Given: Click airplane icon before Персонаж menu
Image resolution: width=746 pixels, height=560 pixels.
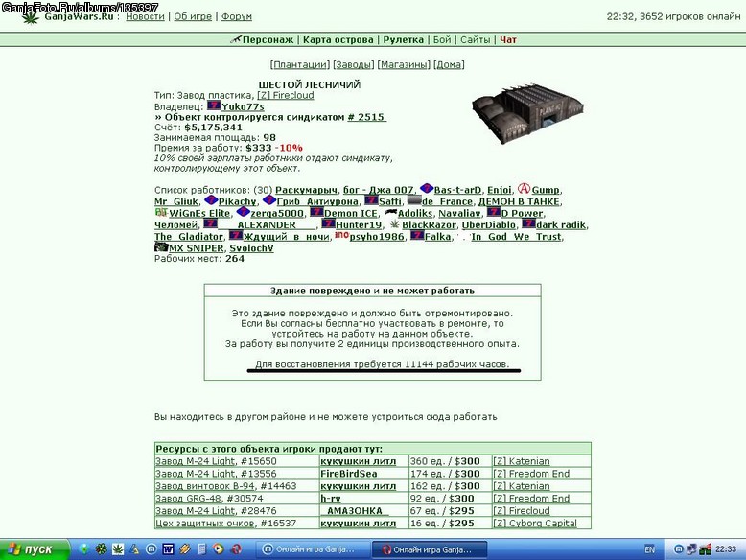Looking at the screenshot, I should [236, 39].
